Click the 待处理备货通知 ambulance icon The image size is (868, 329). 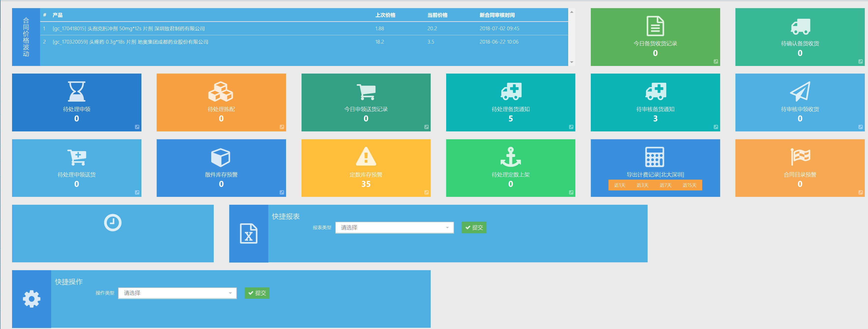(x=511, y=91)
